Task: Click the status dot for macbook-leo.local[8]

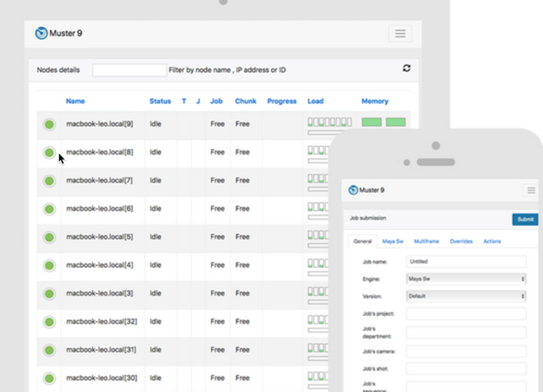Action: (49, 153)
